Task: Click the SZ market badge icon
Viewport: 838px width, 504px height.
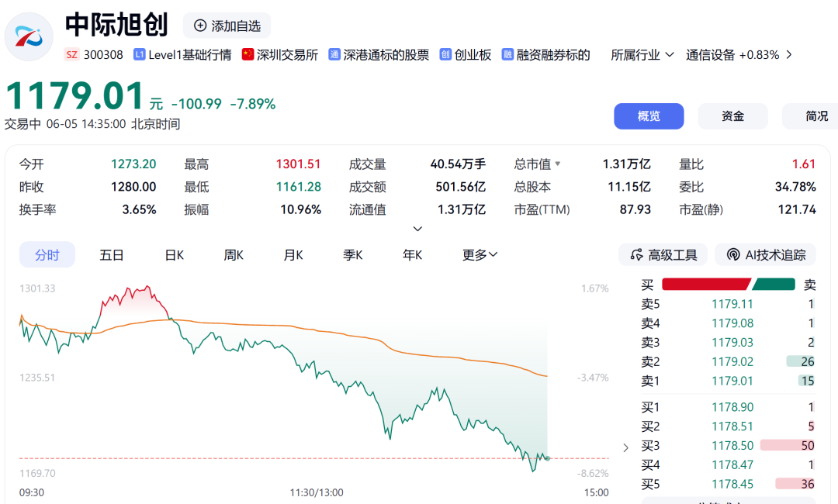Action: point(71,54)
